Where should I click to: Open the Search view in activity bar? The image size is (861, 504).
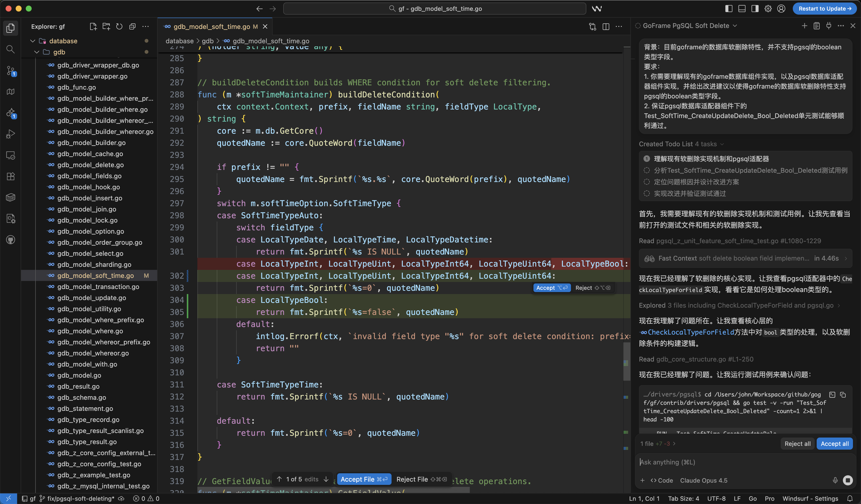tap(11, 50)
